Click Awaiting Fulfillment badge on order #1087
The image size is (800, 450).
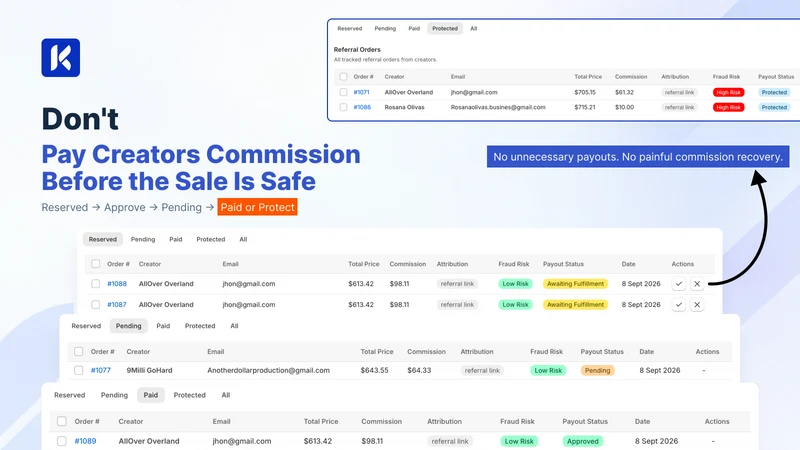(576, 305)
